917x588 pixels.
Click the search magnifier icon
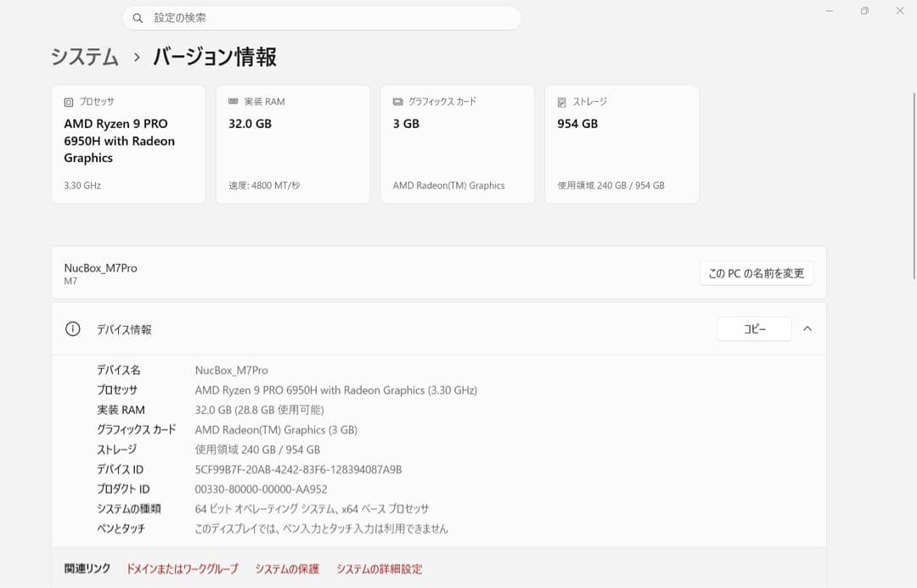(138, 18)
